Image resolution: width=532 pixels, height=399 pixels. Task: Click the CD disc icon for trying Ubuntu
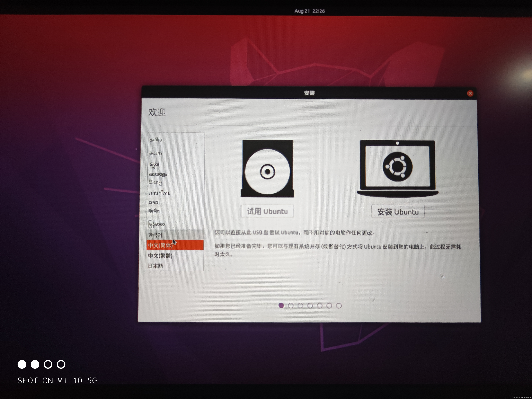tap(267, 169)
